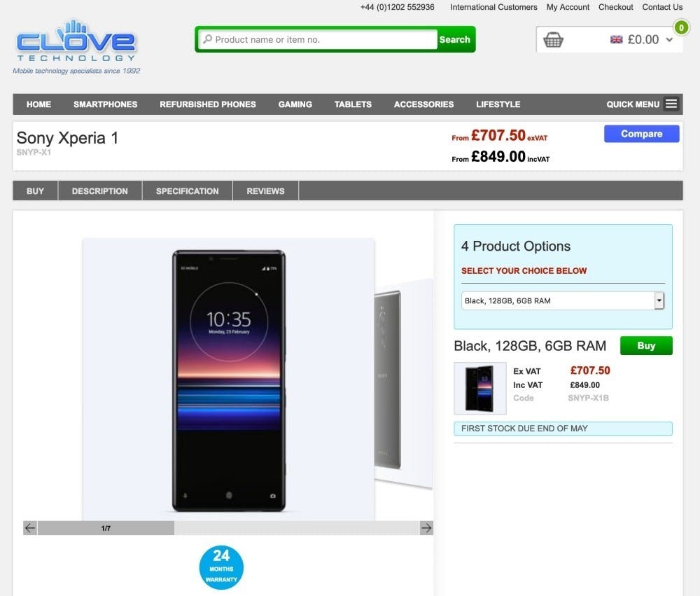This screenshot has height=596, width=700.
Task: Open the Quick Menu hamburger icon
Action: pyautogui.click(x=671, y=104)
